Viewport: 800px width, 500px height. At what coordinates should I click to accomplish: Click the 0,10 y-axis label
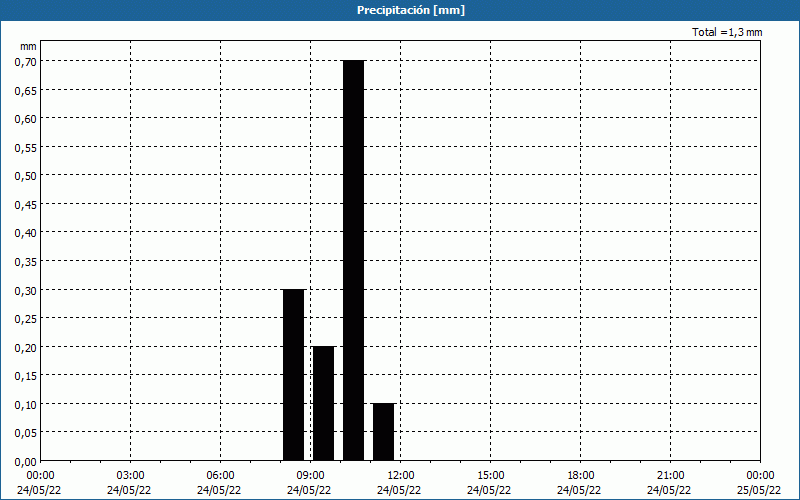point(25,404)
